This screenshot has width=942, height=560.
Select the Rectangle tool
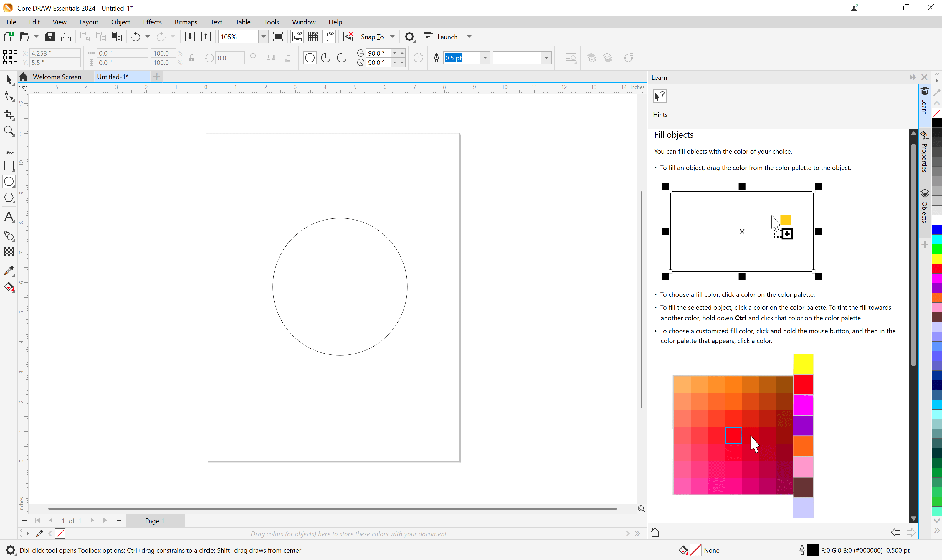click(9, 166)
